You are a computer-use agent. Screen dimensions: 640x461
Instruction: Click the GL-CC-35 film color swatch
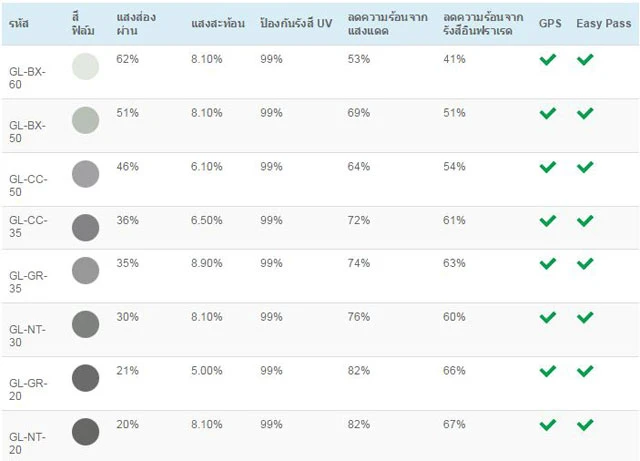86,228
